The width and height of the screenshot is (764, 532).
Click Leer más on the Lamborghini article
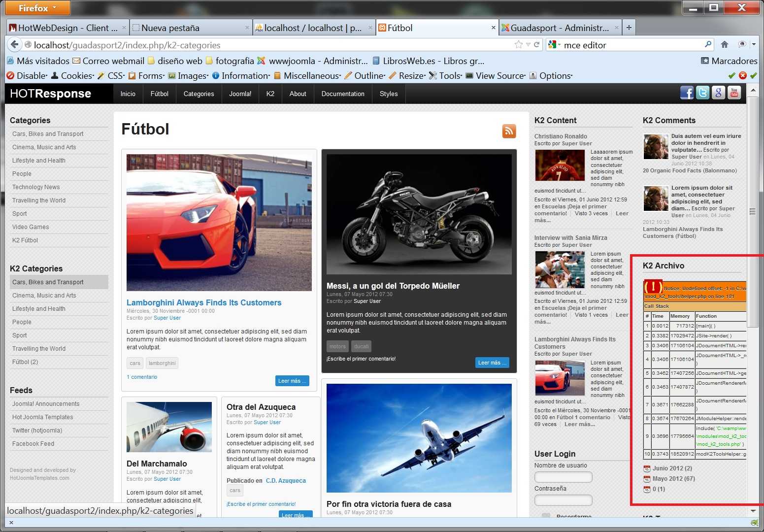292,381
